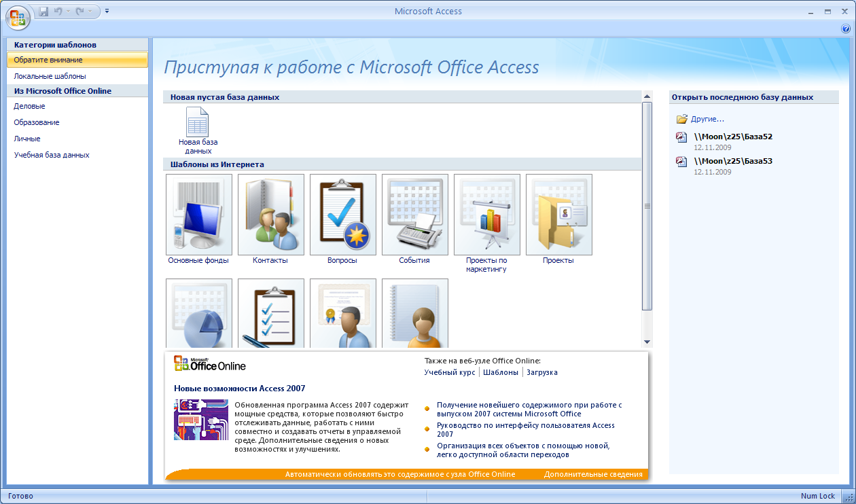Open the Загрузка link
This screenshot has width=856, height=504.
pos(542,372)
